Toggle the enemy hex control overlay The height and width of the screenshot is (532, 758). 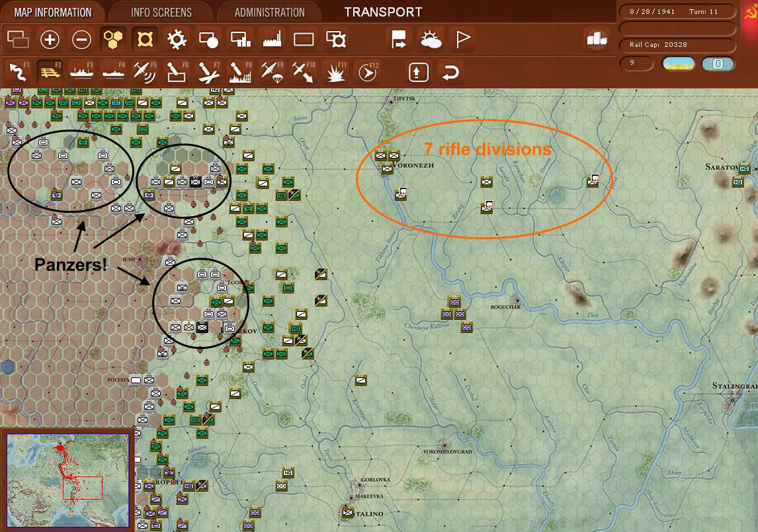(145, 39)
